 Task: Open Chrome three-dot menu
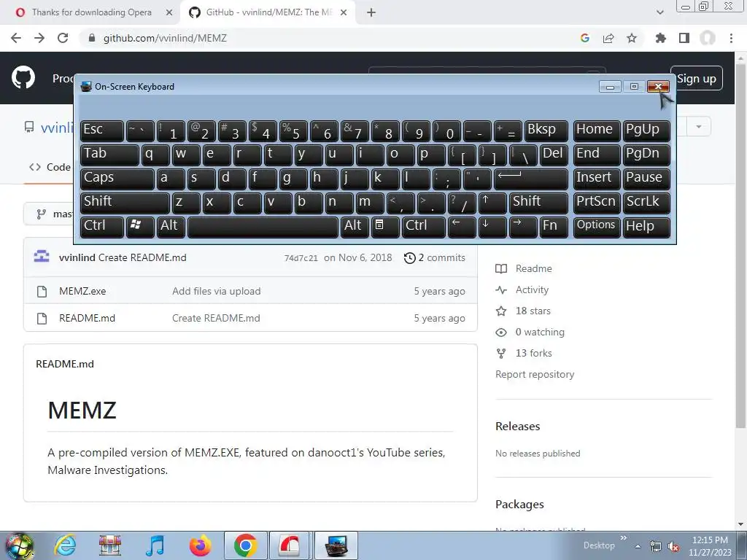pos(731,38)
